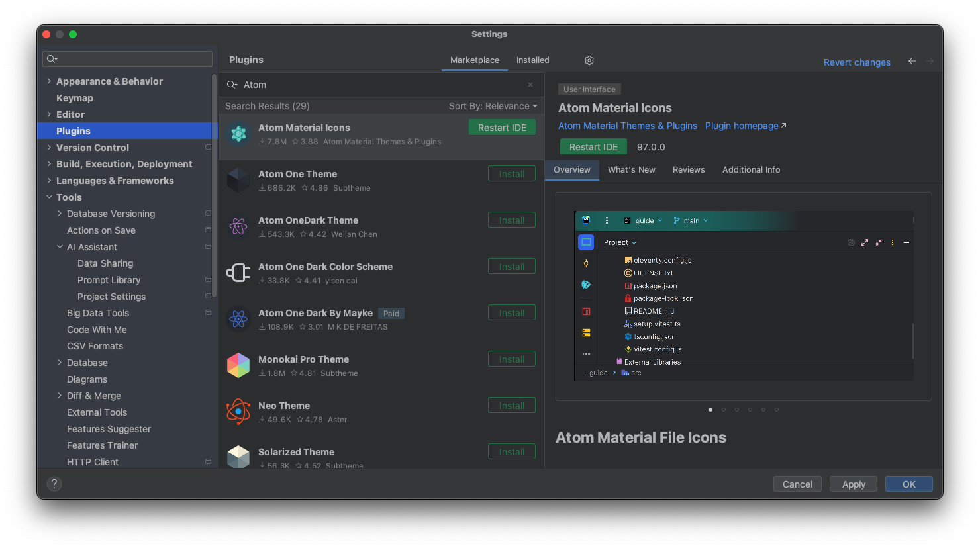Select the second screenshot carousel dot
Viewport: 980px width, 548px height.
coord(724,410)
